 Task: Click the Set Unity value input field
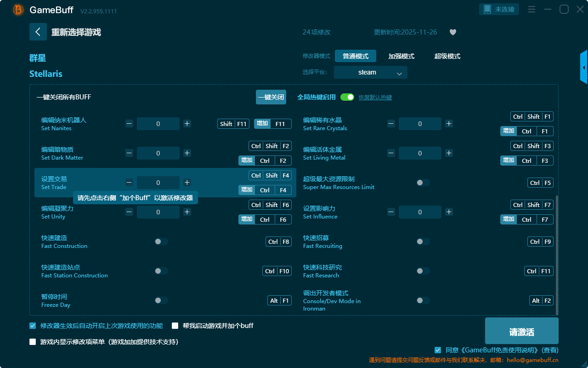[158, 212]
